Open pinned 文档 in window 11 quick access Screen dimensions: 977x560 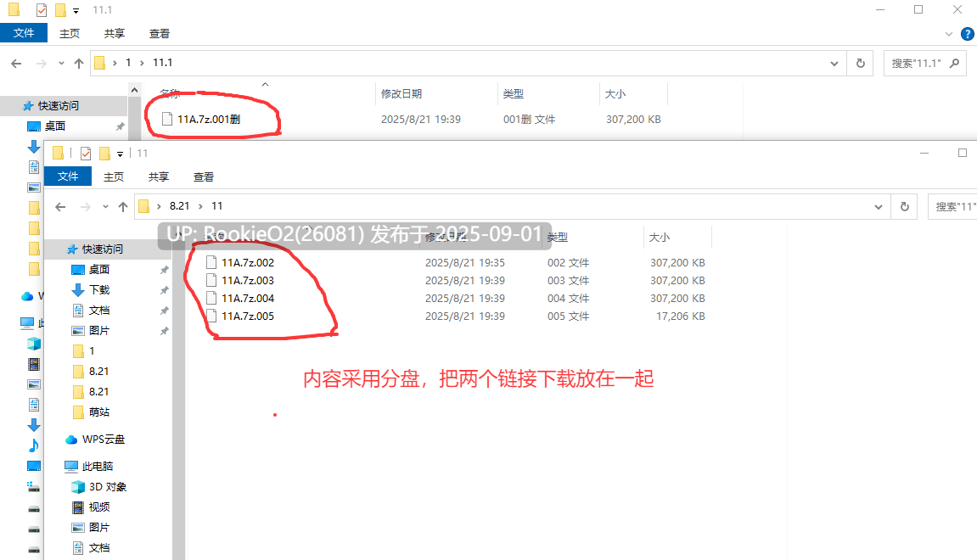point(99,311)
